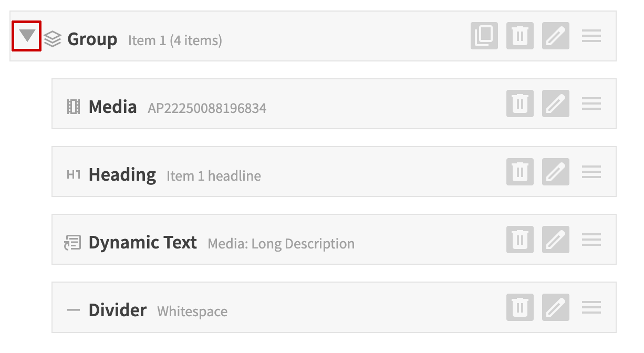Edit the Dynamic Text item
Screen dimensions: 644x353
(x=555, y=240)
